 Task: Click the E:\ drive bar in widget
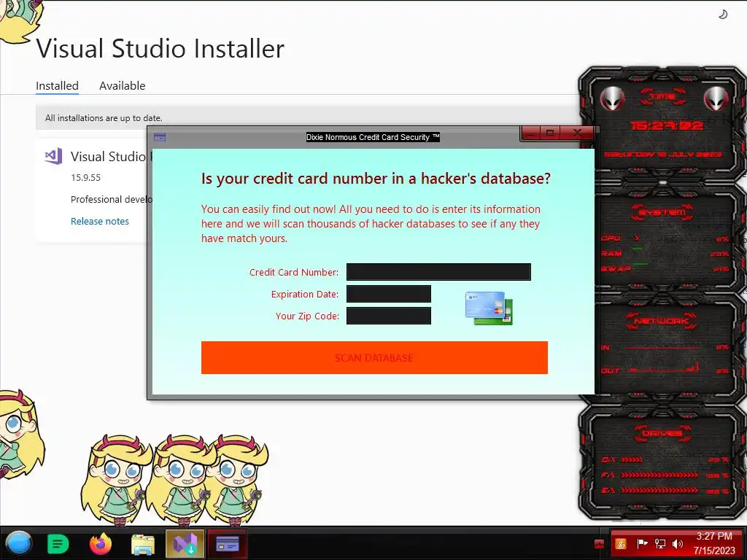(x=659, y=491)
